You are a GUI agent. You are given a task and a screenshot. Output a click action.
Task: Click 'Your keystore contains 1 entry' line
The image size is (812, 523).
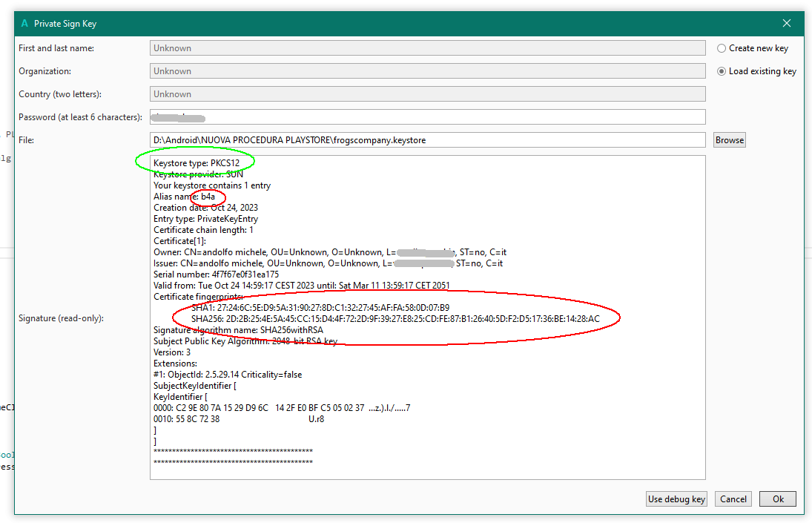[212, 185]
